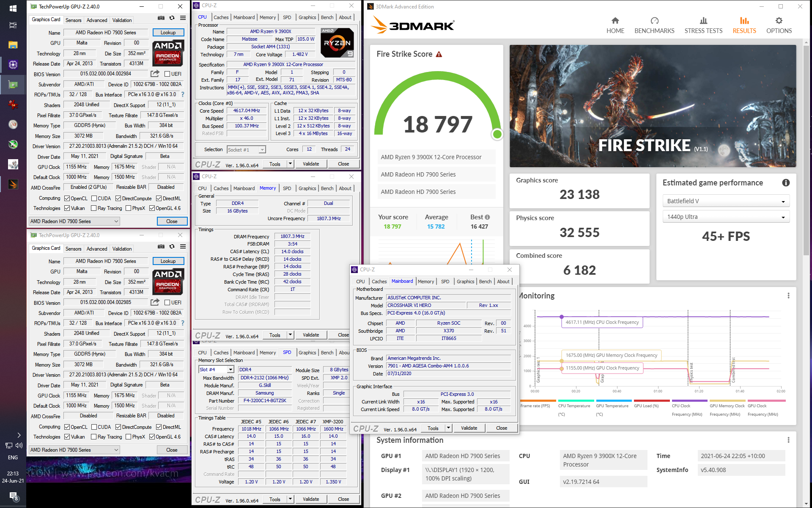Open the Monitoring panel three-dot menu
This screenshot has height=508, width=812.
point(788,295)
